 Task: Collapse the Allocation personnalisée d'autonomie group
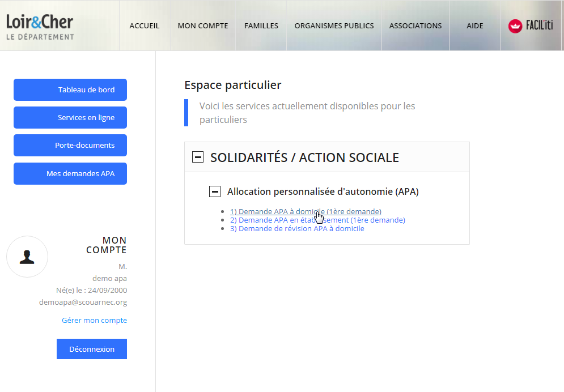(x=214, y=191)
